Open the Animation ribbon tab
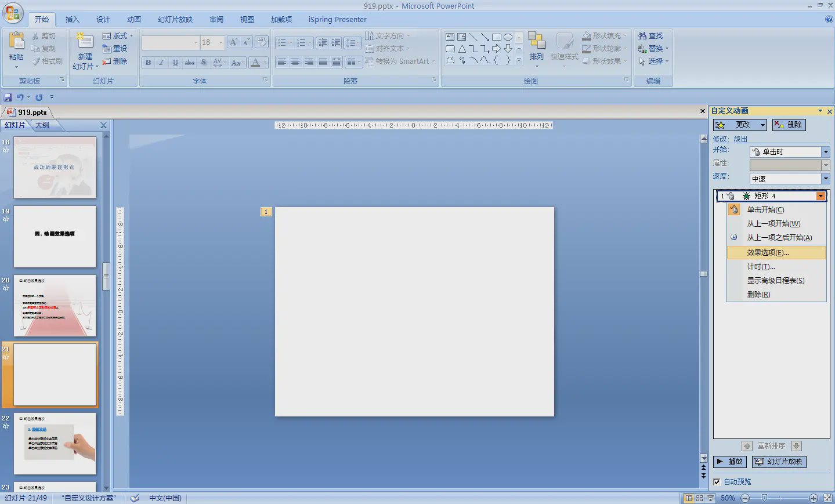The image size is (835, 504). [134, 20]
